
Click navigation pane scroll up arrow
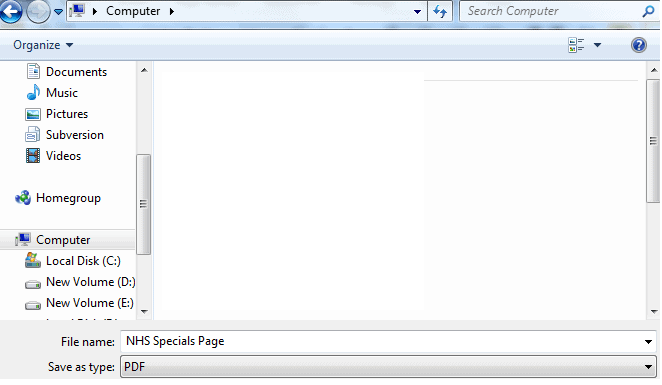(144, 70)
